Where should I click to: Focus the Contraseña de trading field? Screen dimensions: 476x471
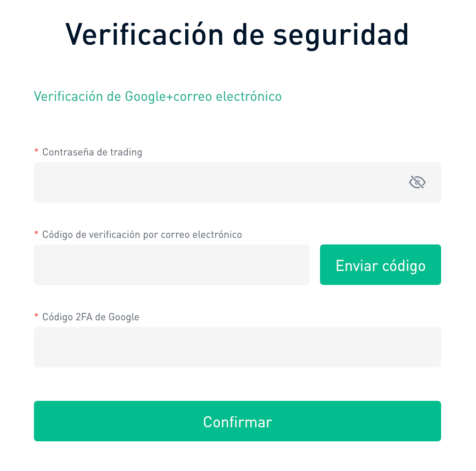tap(217, 182)
